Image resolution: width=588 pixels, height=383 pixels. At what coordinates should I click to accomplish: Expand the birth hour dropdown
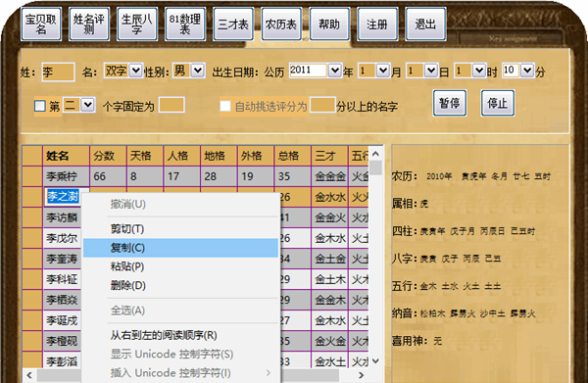479,71
